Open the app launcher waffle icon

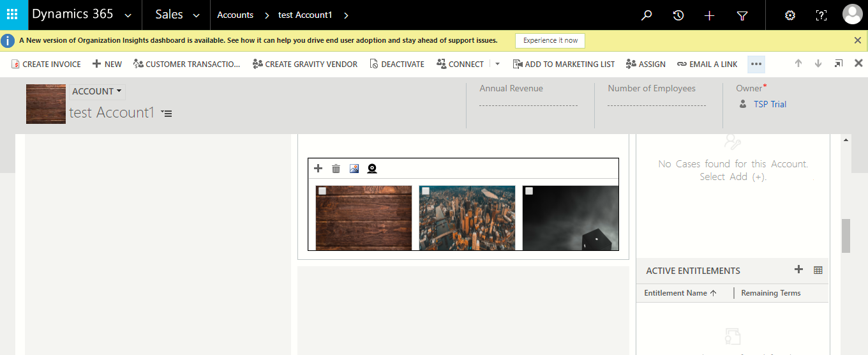tap(14, 15)
